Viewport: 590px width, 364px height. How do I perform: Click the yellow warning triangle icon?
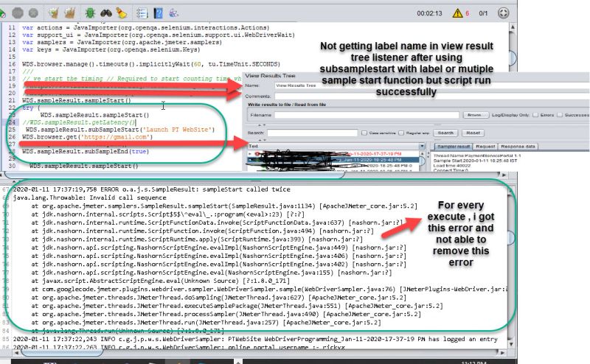click(457, 13)
